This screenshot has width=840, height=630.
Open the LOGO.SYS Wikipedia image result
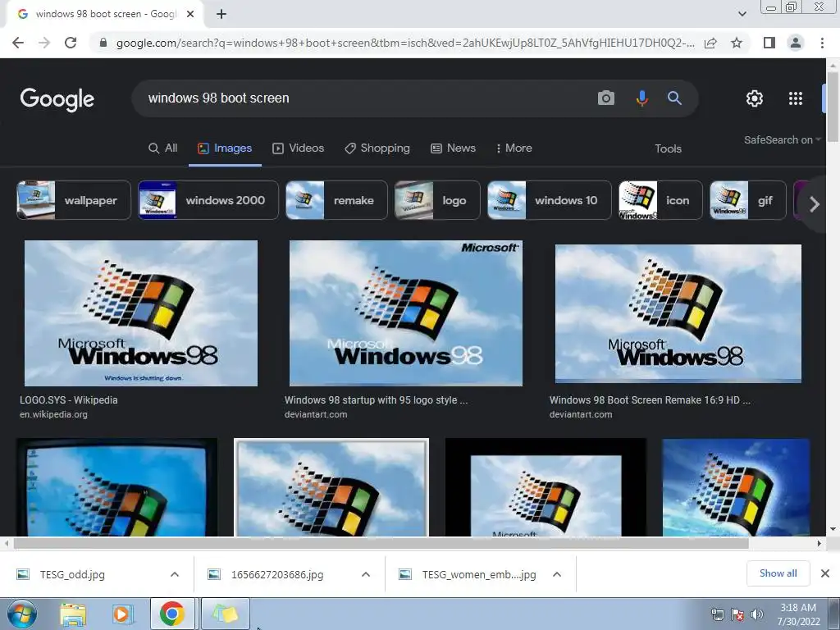(x=141, y=313)
